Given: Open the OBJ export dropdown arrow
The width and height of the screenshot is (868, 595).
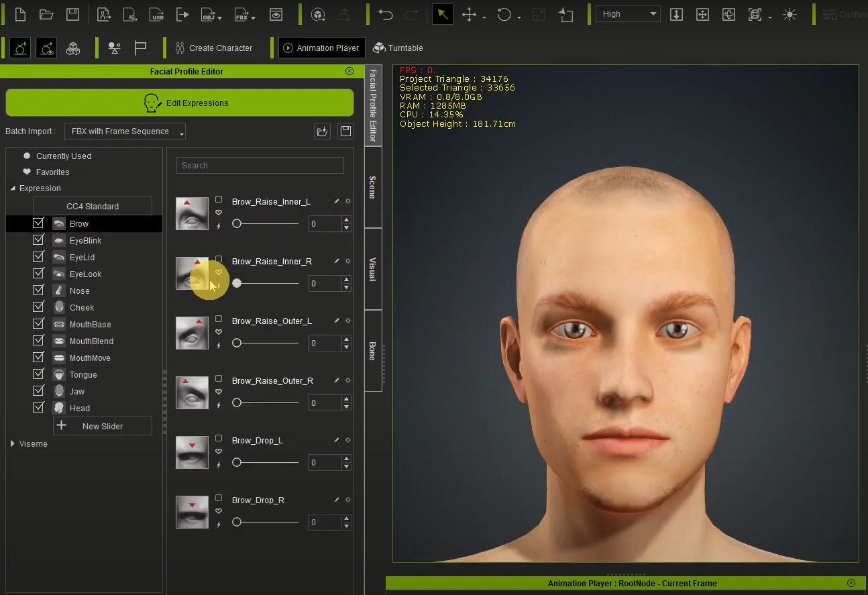Looking at the screenshot, I should point(220,18).
